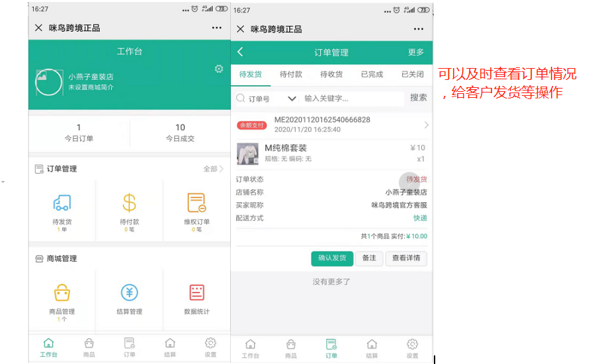This screenshot has height=364, width=592.
Task: Switch to the 待付款 tab
Action: coord(291,74)
